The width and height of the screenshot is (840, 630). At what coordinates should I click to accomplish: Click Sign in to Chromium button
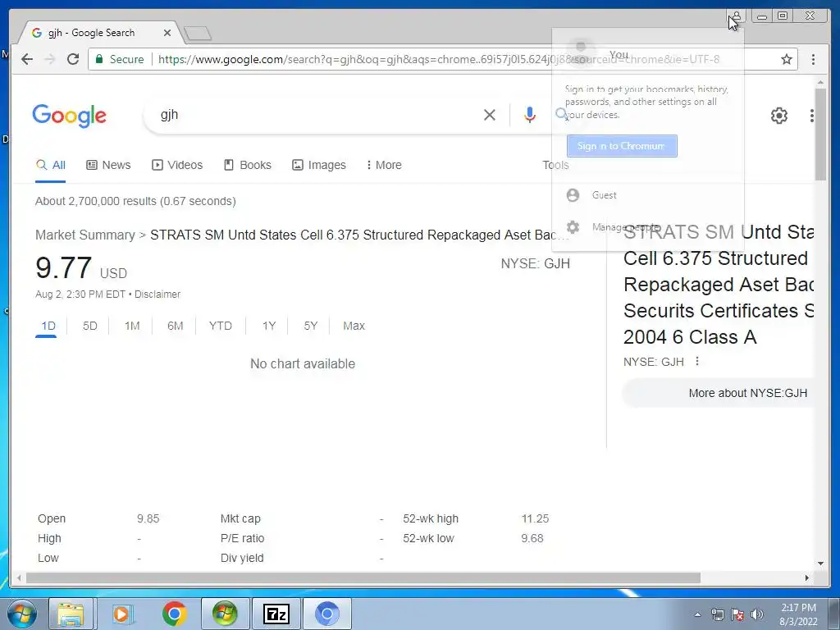(x=622, y=146)
